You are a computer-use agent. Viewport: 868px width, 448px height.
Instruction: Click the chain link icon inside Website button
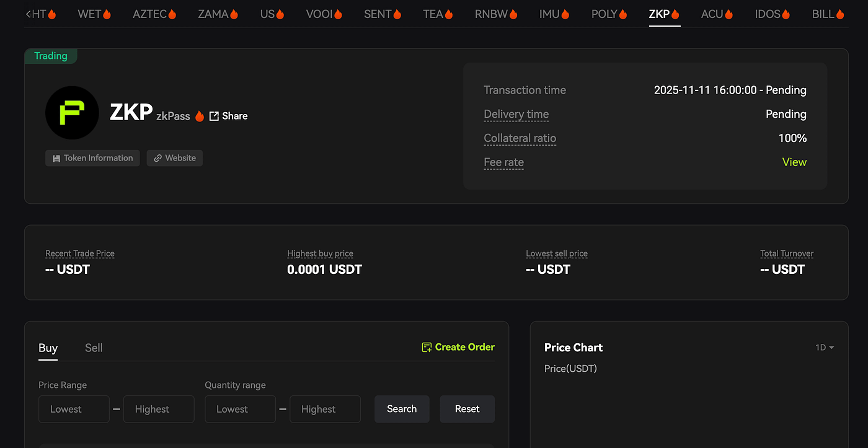pos(159,158)
